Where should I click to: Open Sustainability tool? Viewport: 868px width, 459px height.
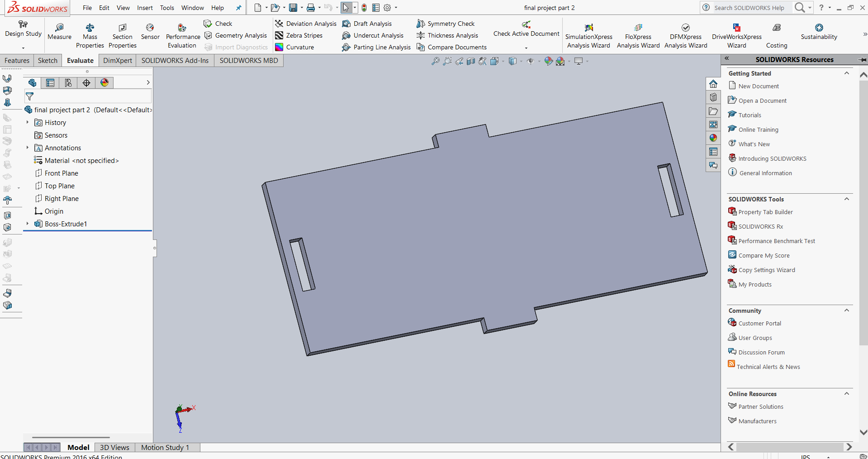(x=819, y=32)
